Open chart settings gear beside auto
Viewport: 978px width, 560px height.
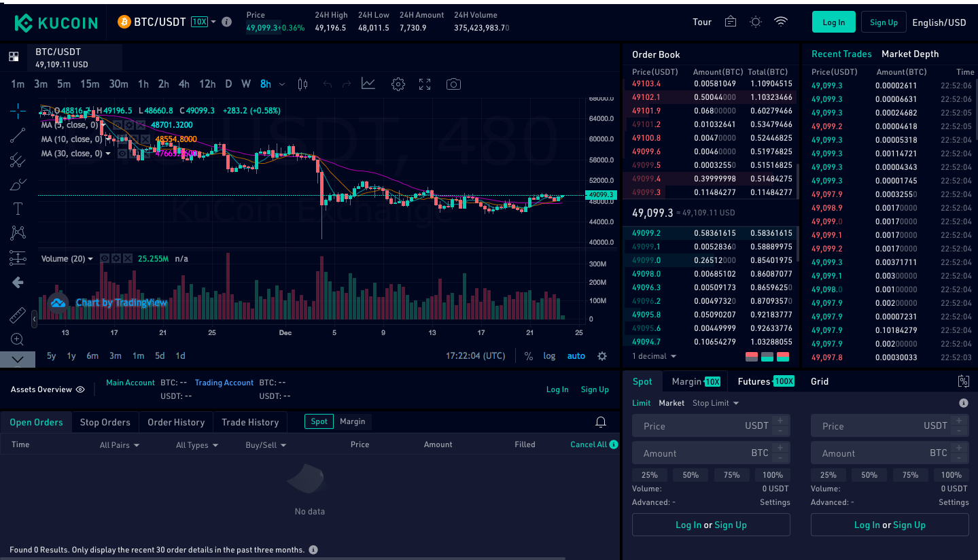[x=601, y=356]
